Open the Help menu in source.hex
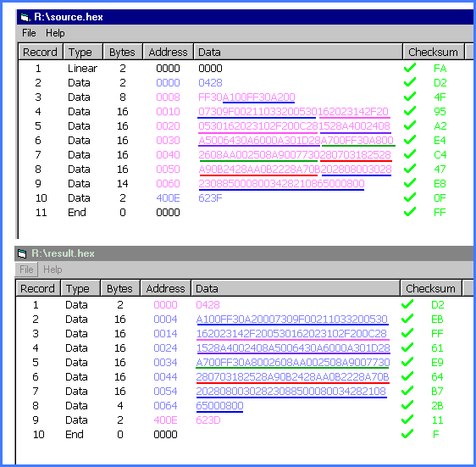The image size is (476, 467). click(x=55, y=33)
